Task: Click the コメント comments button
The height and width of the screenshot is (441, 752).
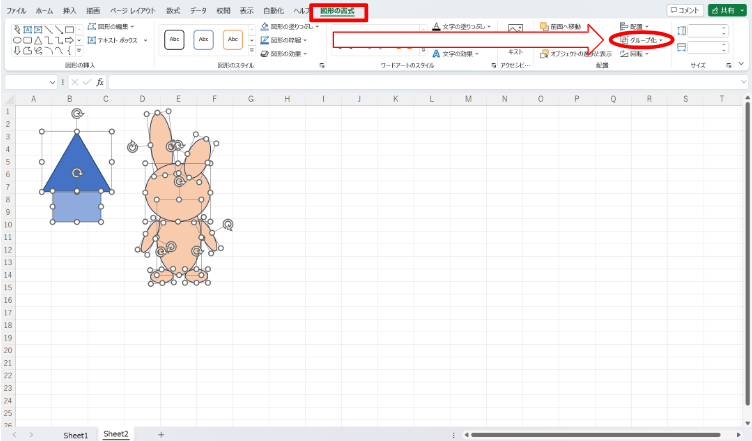Action: 683,10
